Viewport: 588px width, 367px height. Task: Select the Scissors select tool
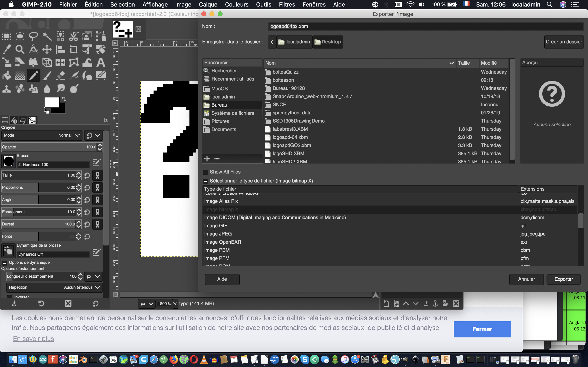click(73, 36)
